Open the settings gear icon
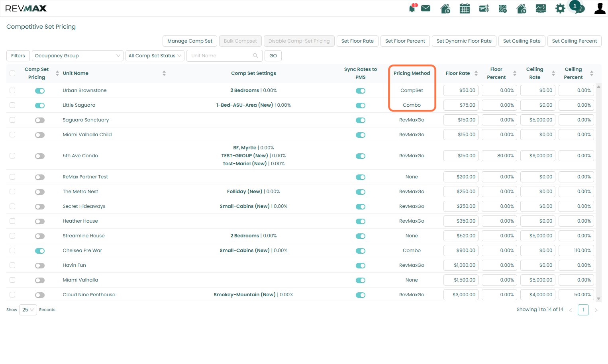608x364 pixels. 560,8
